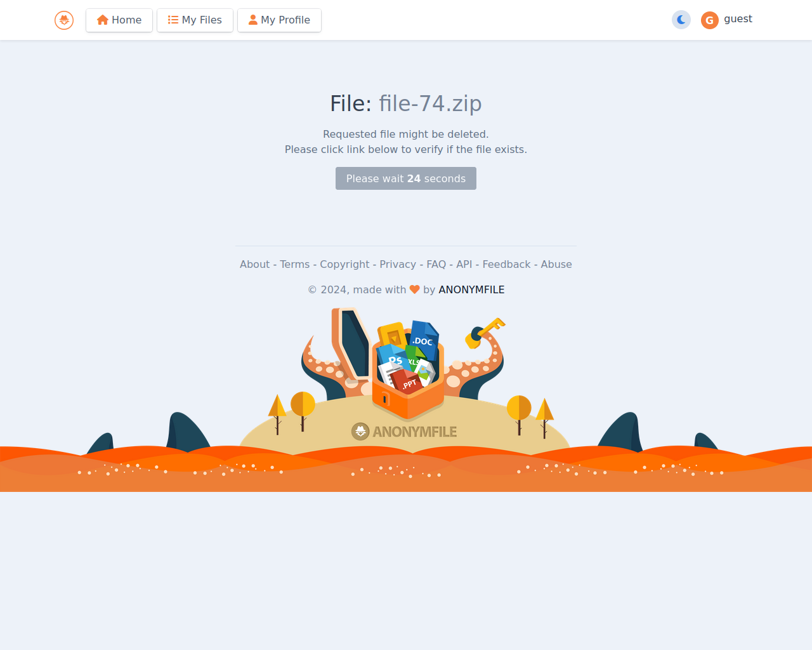Image resolution: width=812 pixels, height=650 pixels.
Task: Open the FAQ footer link
Action: (x=436, y=265)
